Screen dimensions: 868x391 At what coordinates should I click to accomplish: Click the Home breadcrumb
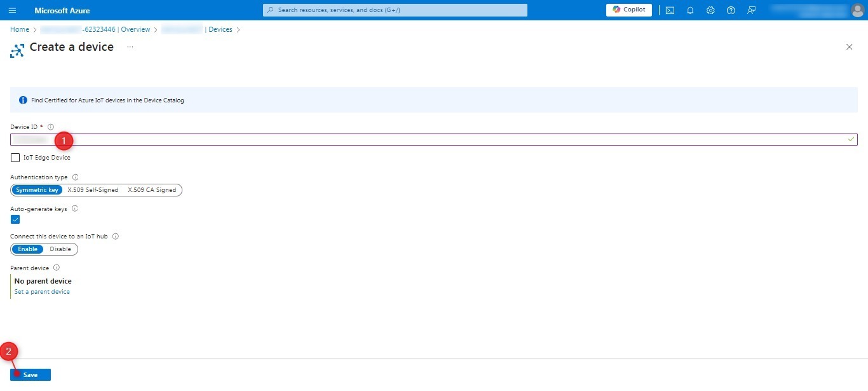click(x=20, y=29)
